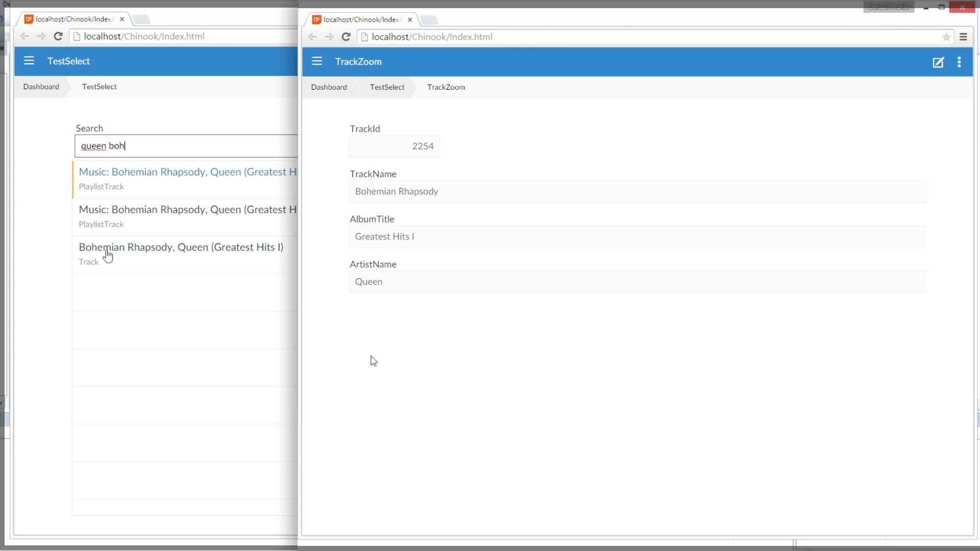This screenshot has height=551, width=980.
Task: Select Dashboard breadcrumb in TrackZoom window
Action: [x=329, y=87]
